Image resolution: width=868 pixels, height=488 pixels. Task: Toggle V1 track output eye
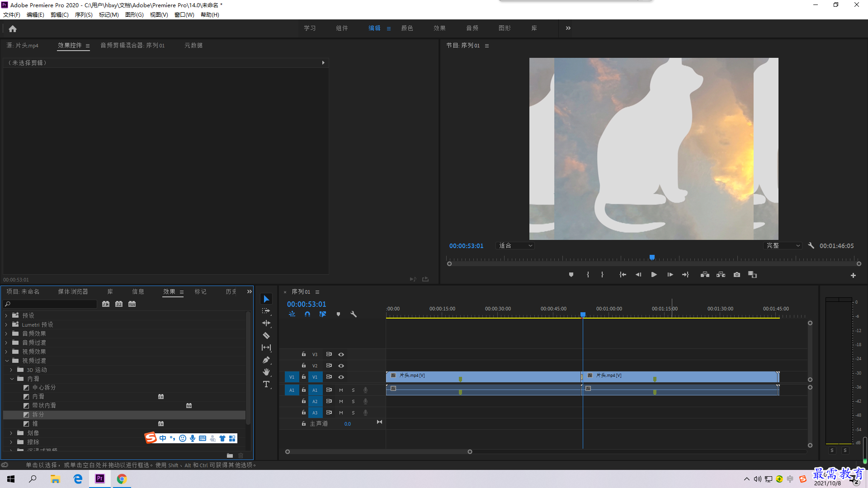pos(341,377)
